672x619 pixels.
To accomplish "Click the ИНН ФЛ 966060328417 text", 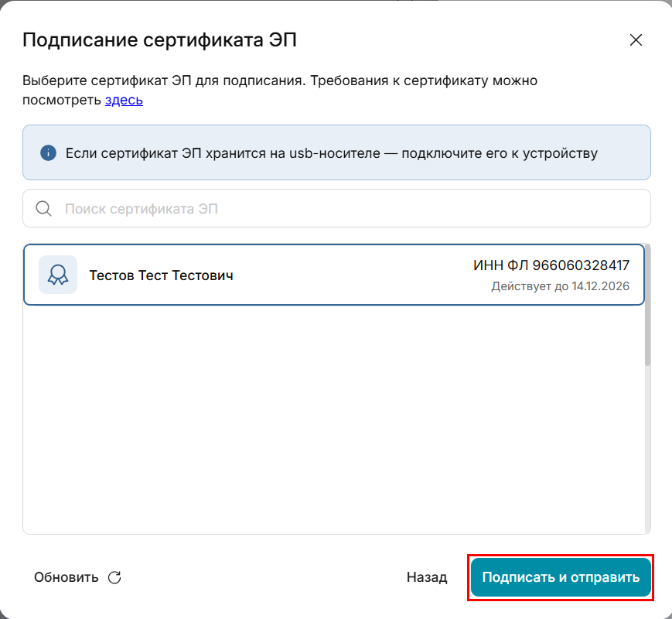I will click(551, 265).
